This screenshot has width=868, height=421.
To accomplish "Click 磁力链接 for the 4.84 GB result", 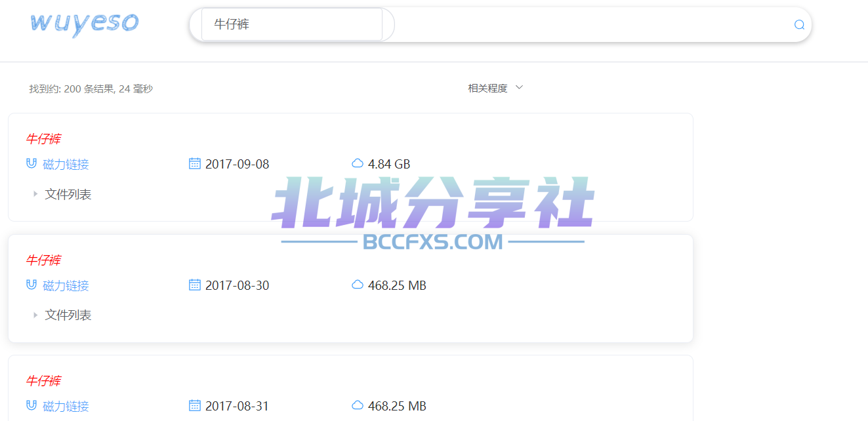I will point(66,165).
